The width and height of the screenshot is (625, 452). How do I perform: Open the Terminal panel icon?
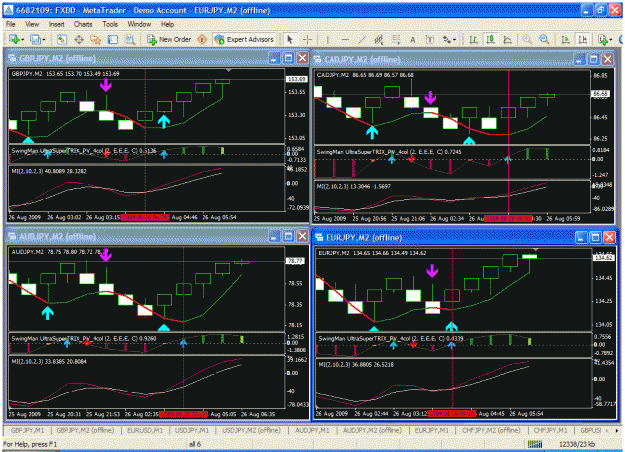pyautogui.click(x=113, y=39)
